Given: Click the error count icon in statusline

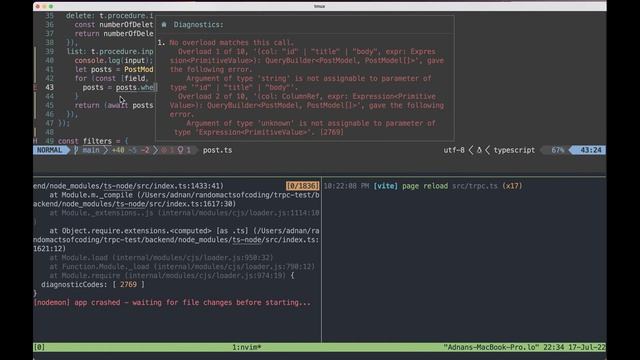Looking at the screenshot, I should point(164,150).
